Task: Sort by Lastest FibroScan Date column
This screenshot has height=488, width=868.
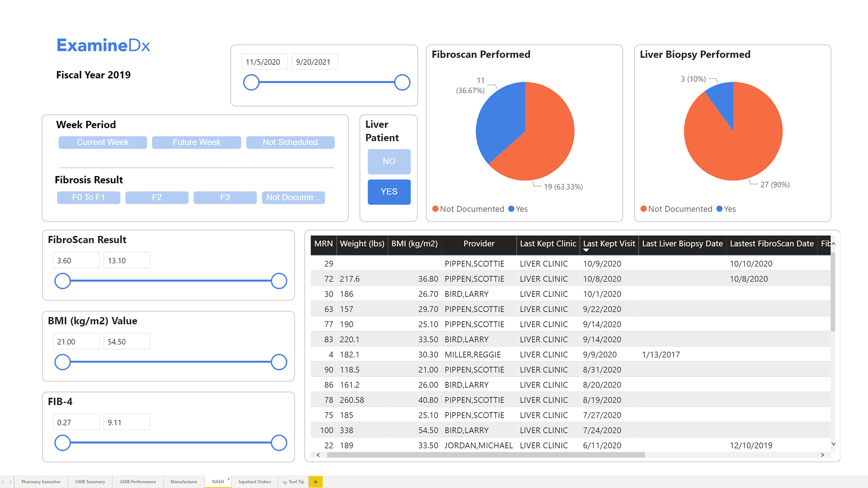Action: click(772, 244)
